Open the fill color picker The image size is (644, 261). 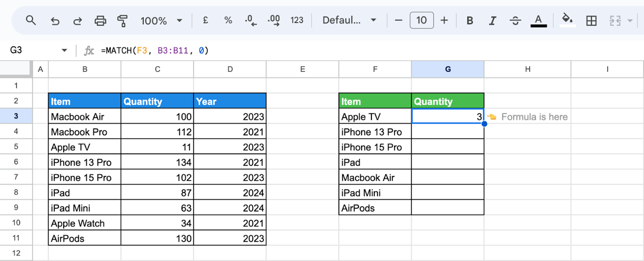coord(568,20)
